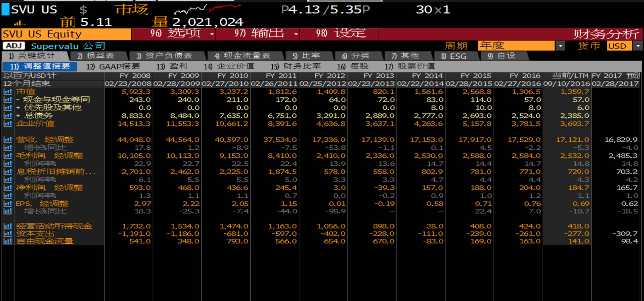The height and width of the screenshot is (301, 644).
Task: Open the 4) 现金流量表 tab
Action: (242, 56)
